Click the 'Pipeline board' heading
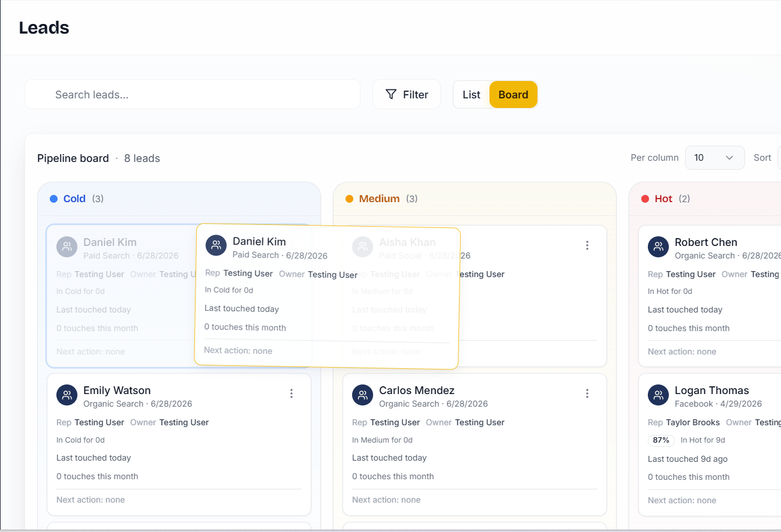 pos(73,158)
